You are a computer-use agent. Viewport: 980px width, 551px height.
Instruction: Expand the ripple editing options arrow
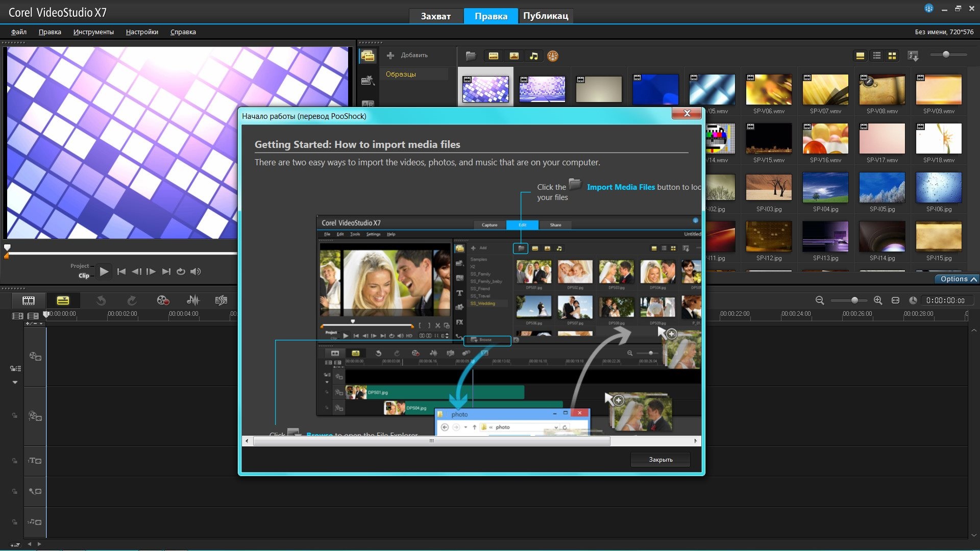coord(15,382)
